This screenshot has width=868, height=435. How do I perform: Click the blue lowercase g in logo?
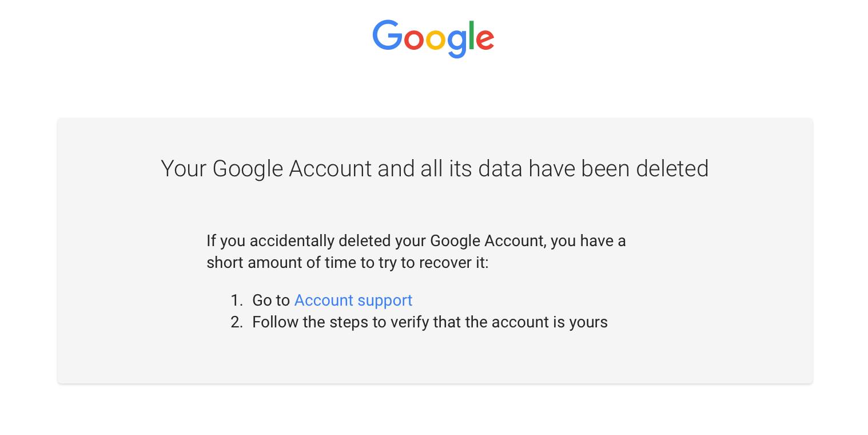click(x=457, y=43)
